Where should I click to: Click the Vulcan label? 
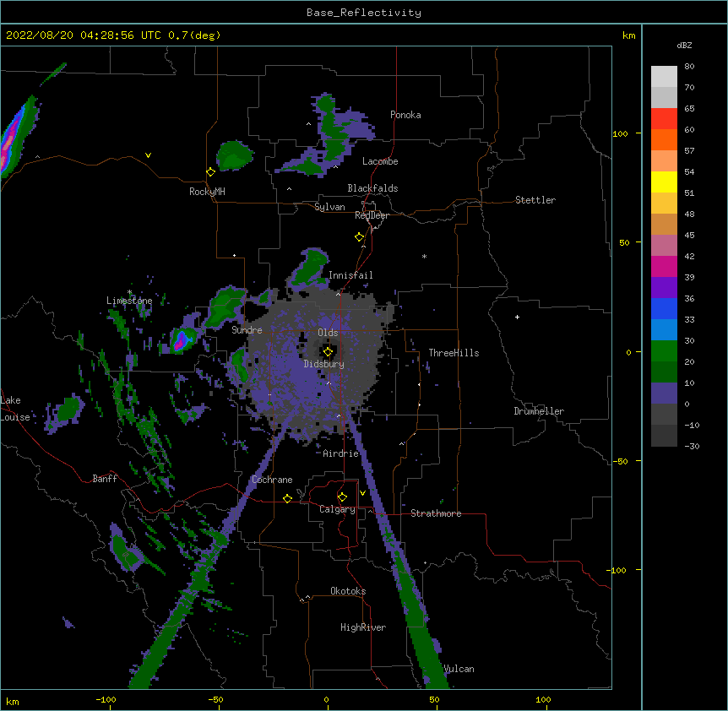pyautogui.click(x=459, y=669)
